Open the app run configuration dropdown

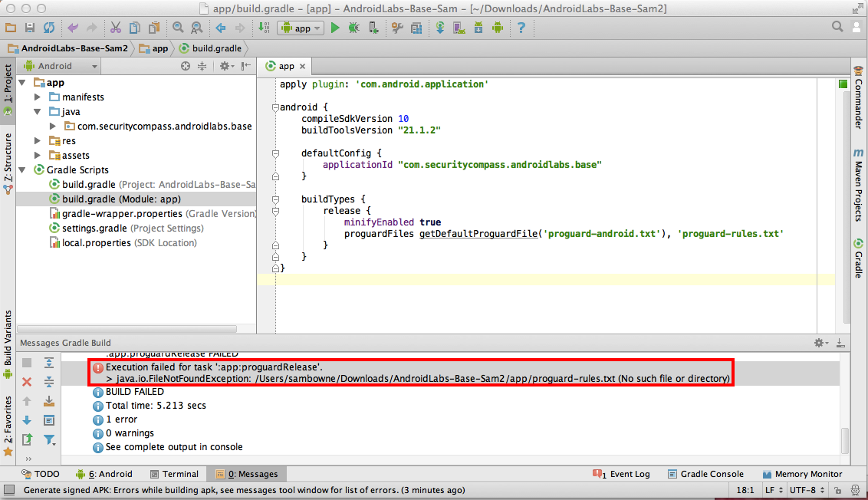pyautogui.click(x=301, y=28)
